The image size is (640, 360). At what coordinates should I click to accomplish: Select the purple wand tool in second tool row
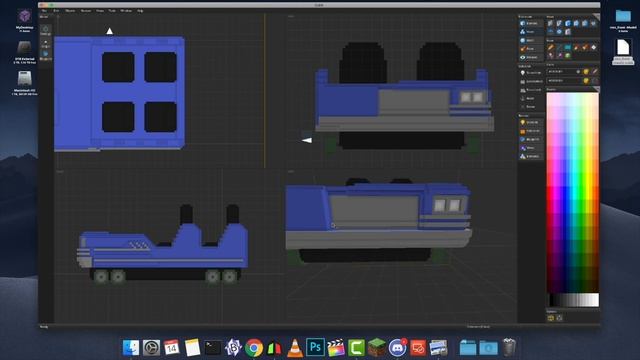pyautogui.click(x=559, y=56)
